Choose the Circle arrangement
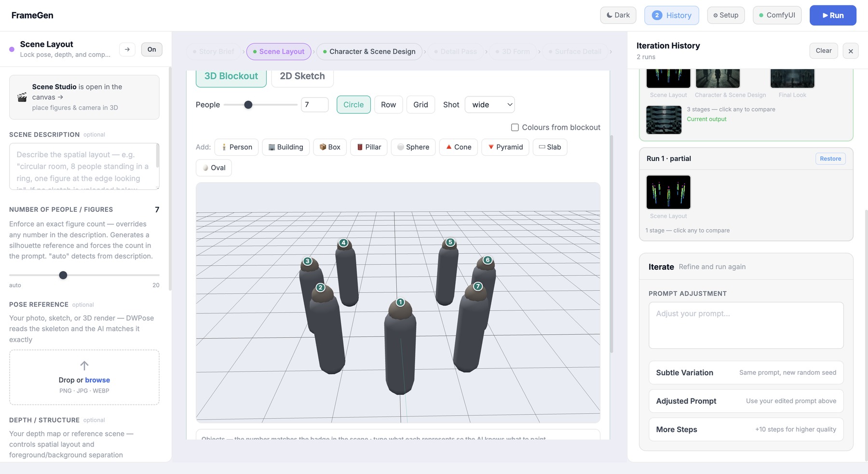Screen dimensions: 868x474 point(353,105)
